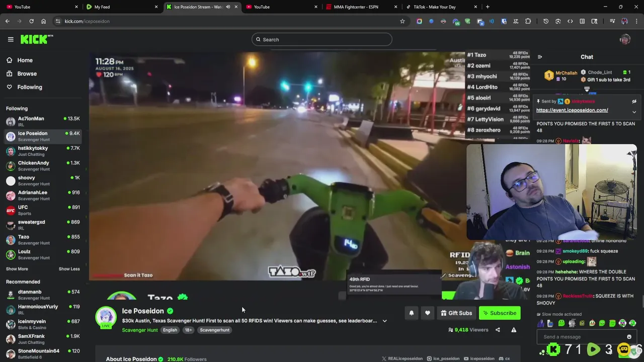Collapse the list with Show Less
This screenshot has height=362, width=644.
point(69,269)
